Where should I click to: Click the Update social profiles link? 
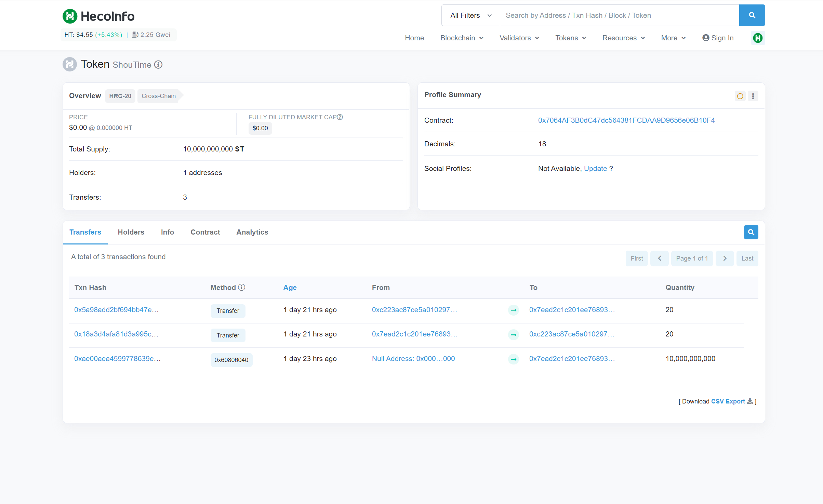(x=595, y=169)
